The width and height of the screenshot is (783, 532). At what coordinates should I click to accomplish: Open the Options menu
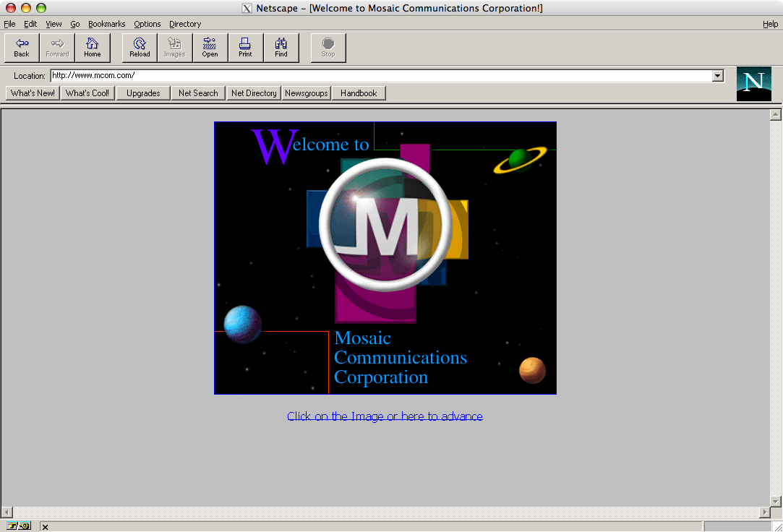click(x=147, y=24)
